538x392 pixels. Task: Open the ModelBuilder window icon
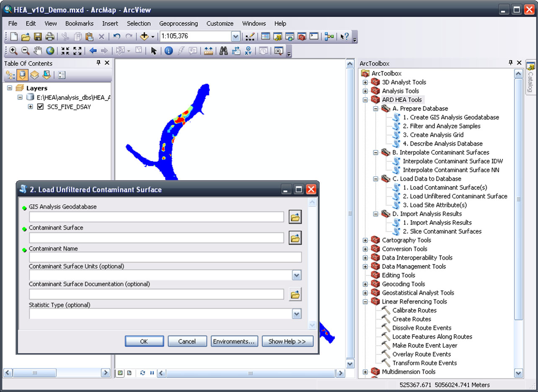329,36
